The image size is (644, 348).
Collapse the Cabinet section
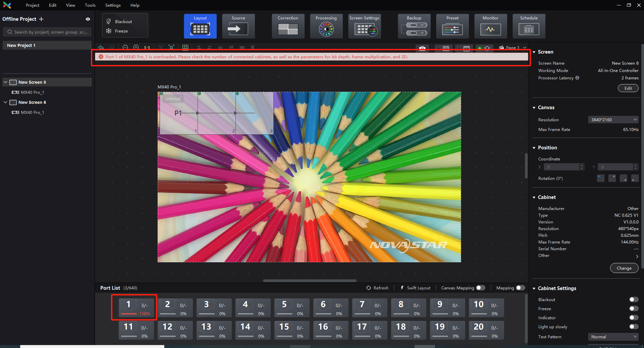pyautogui.click(x=534, y=197)
